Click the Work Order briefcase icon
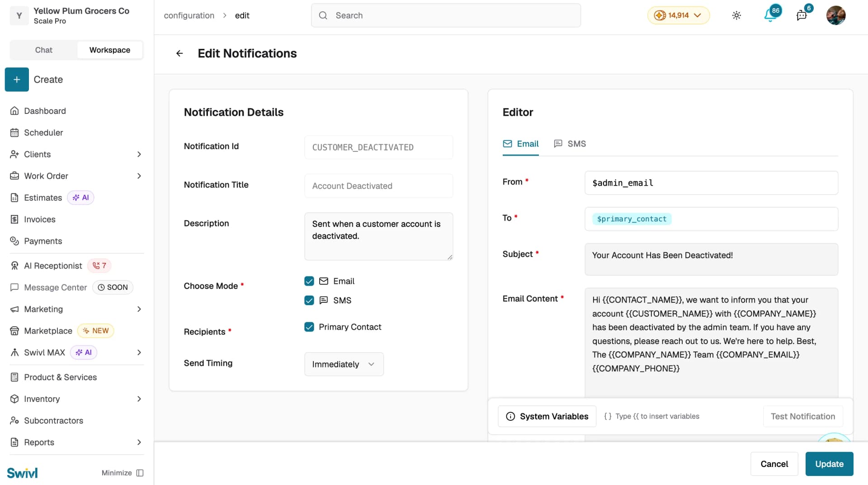The height and width of the screenshot is (485, 868). tap(14, 176)
